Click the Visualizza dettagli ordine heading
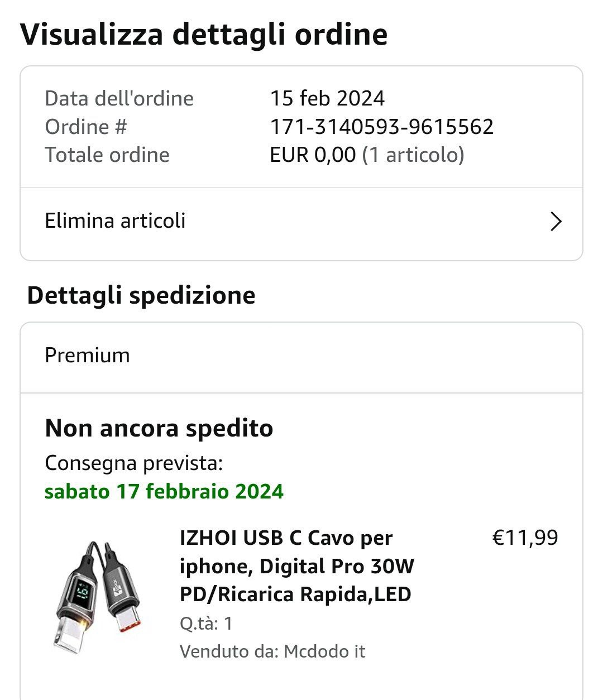 204,35
